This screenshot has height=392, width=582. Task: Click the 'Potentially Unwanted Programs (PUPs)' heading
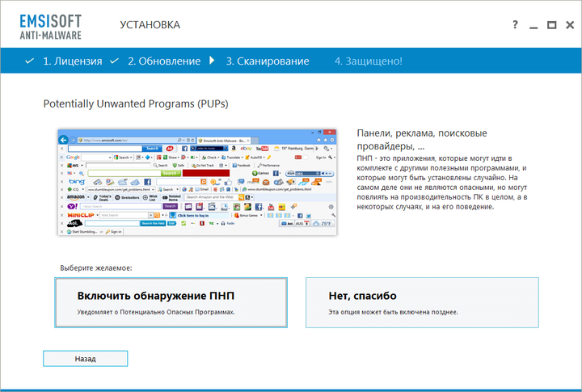(136, 103)
